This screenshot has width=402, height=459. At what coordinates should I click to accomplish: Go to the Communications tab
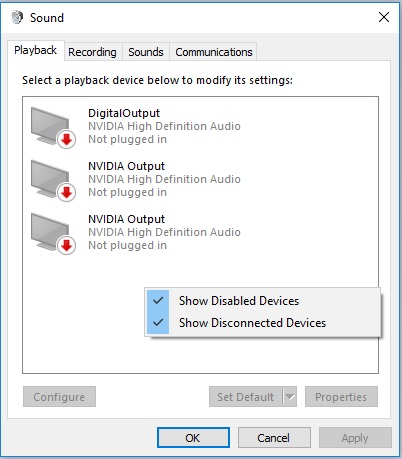[x=214, y=52]
